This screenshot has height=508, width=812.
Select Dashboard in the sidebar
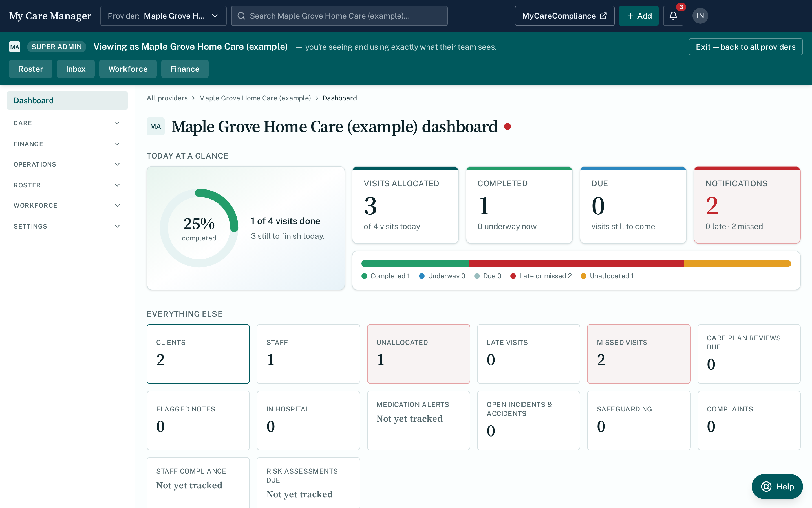(x=67, y=100)
